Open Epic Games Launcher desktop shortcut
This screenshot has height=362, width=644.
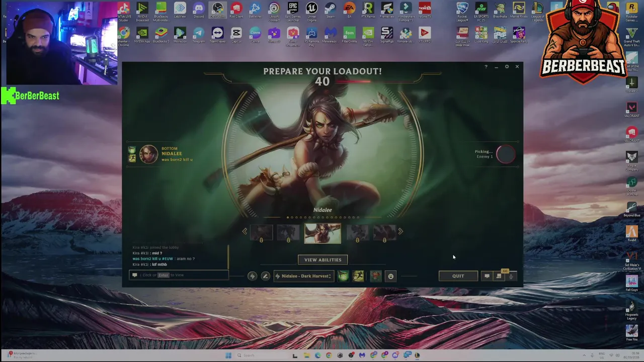pos(293,12)
